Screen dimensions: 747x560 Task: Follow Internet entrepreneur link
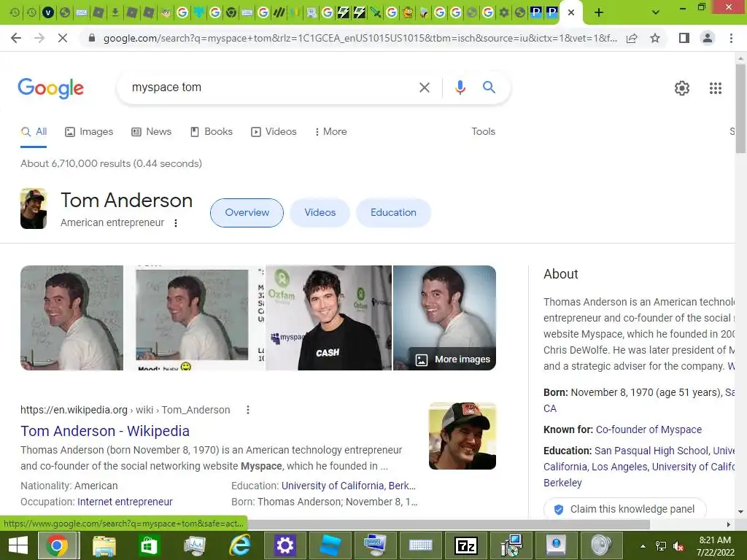pos(125,502)
